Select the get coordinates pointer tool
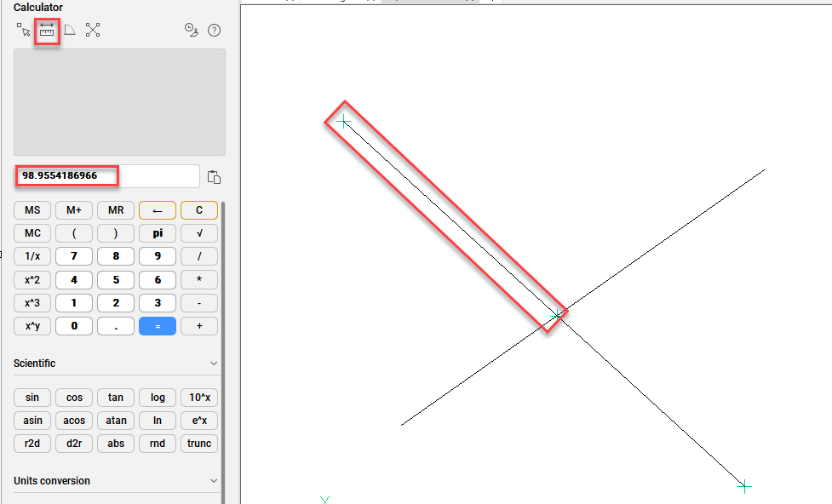 (24, 31)
